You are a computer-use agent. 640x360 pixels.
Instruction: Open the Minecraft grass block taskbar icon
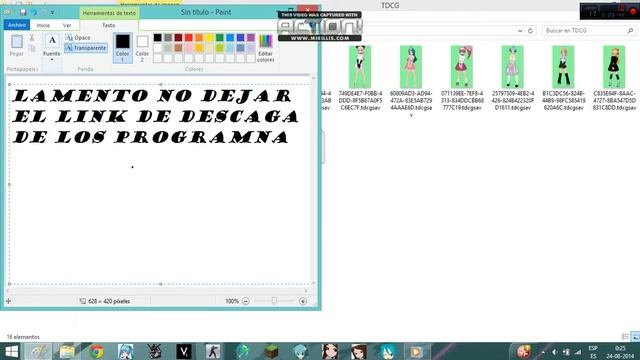pyautogui.click(x=271, y=351)
